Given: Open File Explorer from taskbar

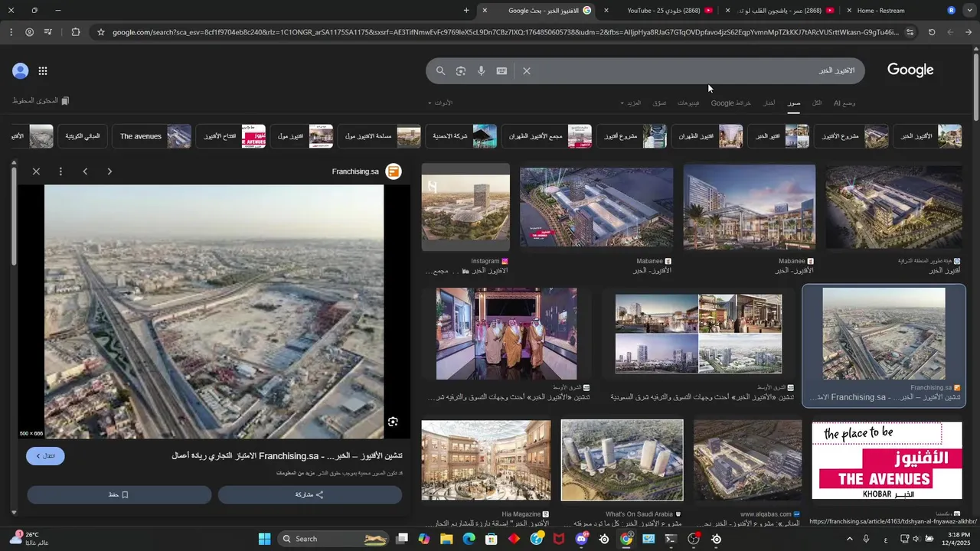Looking at the screenshot, I should tap(446, 539).
